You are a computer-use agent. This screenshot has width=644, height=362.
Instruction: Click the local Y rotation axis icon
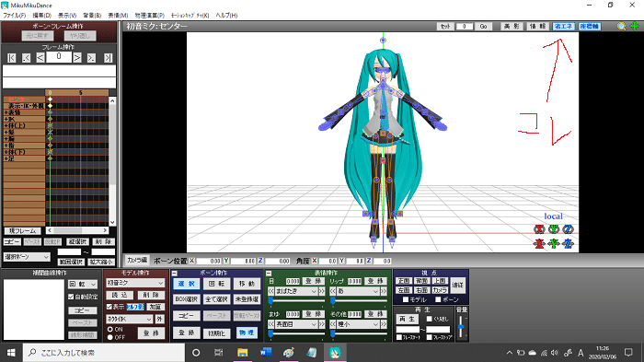point(554,229)
